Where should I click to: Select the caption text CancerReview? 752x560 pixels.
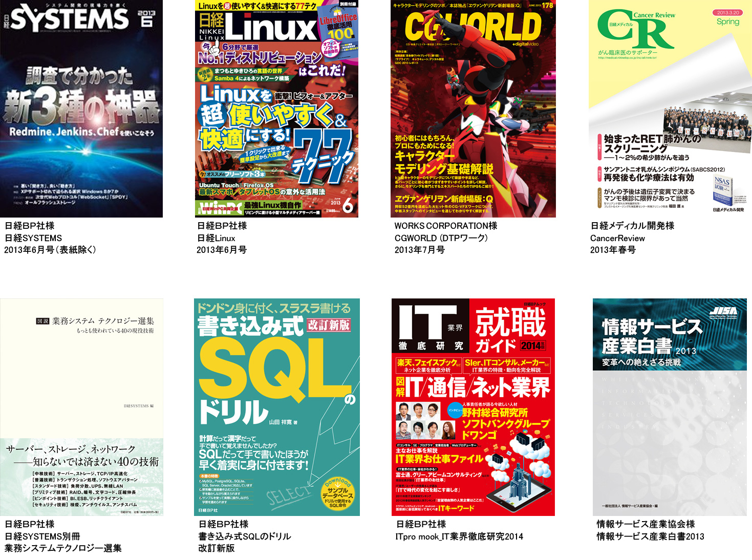618,238
